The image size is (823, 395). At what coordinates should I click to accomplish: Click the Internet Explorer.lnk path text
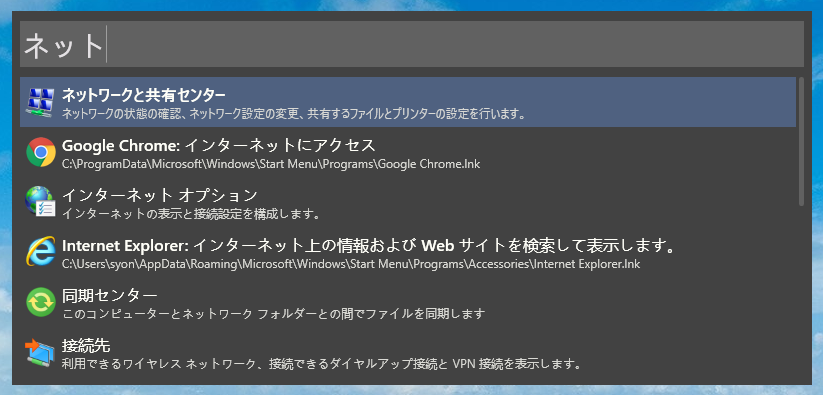click(351, 264)
